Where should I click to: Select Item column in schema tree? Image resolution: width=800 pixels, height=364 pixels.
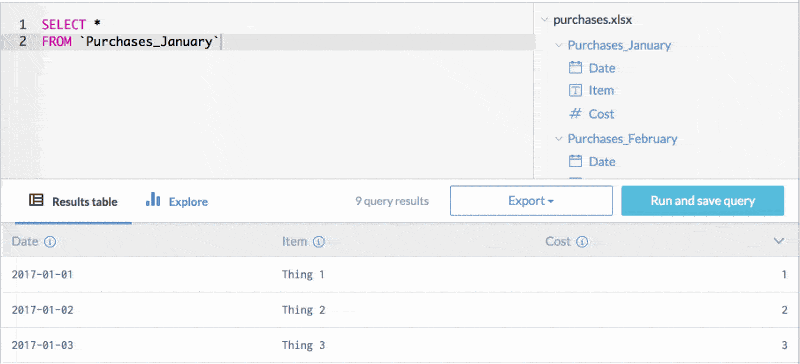coord(602,91)
